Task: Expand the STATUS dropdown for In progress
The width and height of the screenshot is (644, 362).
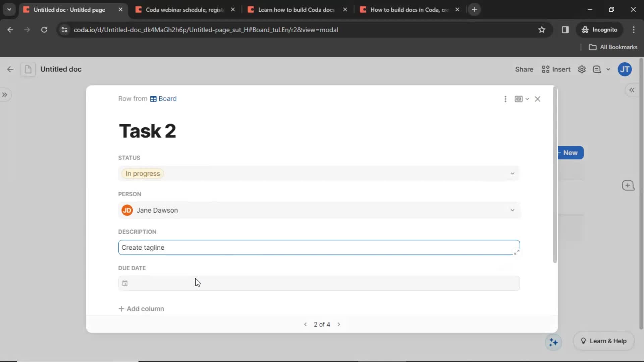Action: point(512,173)
